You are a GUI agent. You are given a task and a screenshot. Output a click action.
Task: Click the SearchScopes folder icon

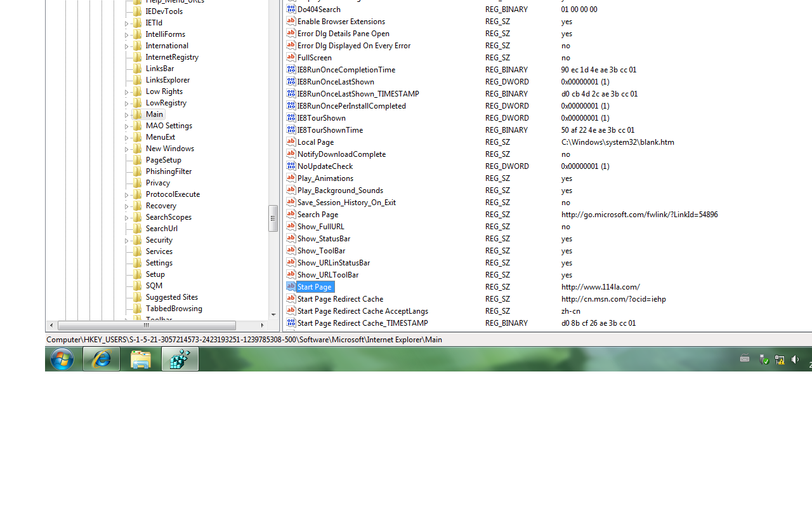pyautogui.click(x=137, y=217)
